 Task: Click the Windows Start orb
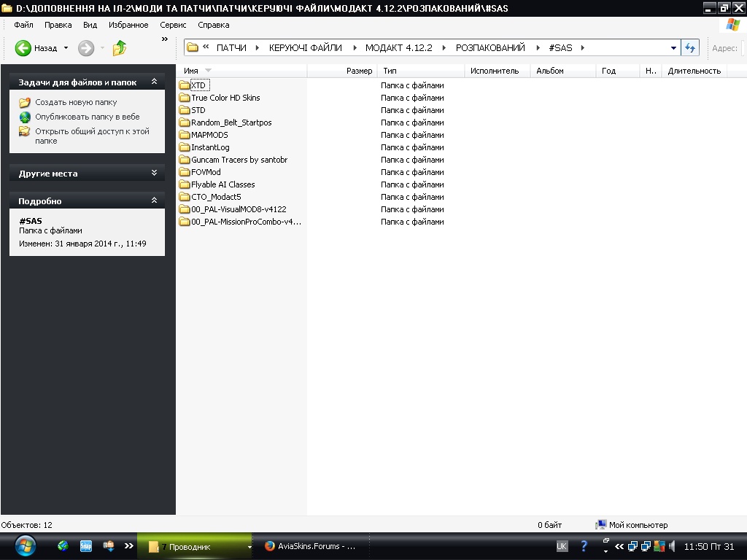click(x=25, y=545)
